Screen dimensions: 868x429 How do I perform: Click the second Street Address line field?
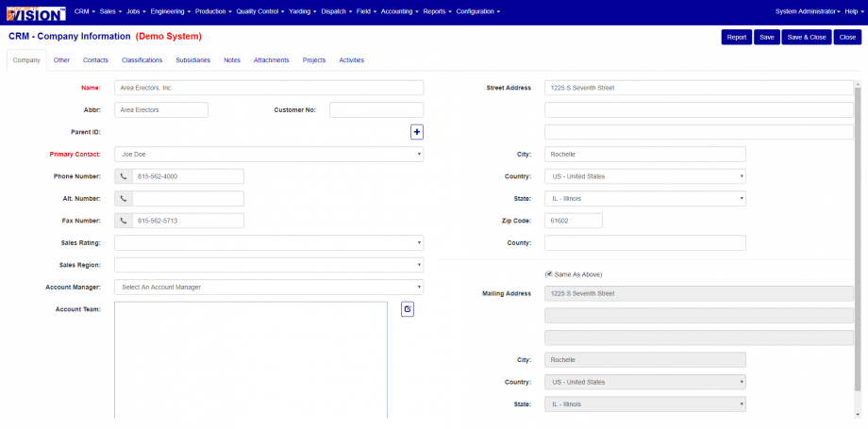click(x=698, y=110)
